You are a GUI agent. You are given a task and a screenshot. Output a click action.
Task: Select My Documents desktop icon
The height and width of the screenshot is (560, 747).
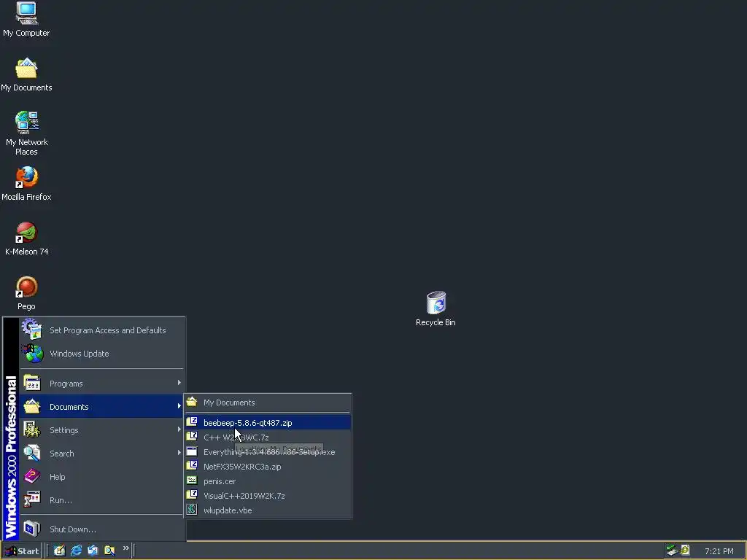click(x=26, y=75)
